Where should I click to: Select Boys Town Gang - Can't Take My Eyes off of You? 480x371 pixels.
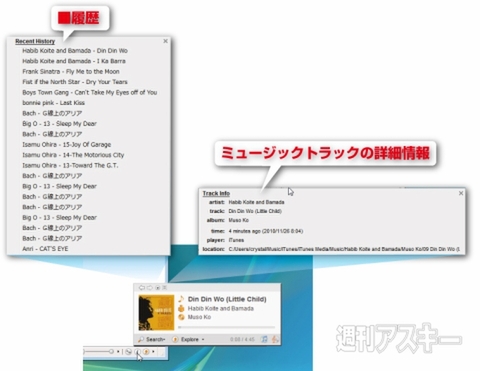(x=90, y=92)
